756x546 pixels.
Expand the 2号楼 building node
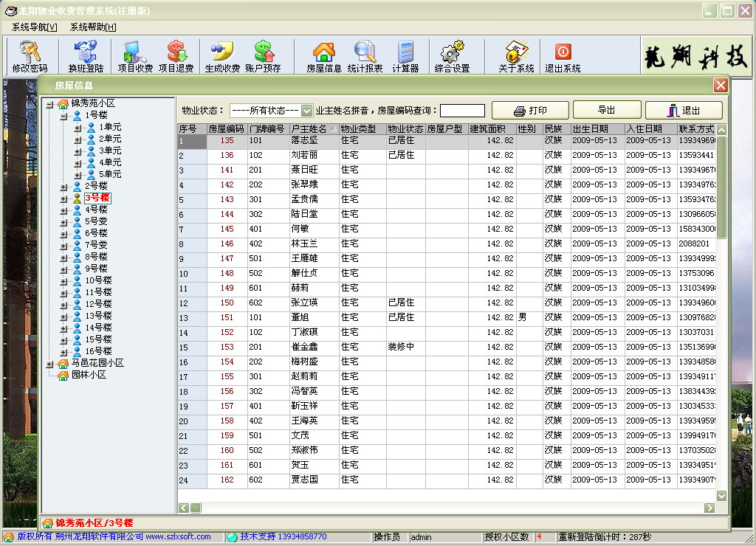click(x=64, y=186)
